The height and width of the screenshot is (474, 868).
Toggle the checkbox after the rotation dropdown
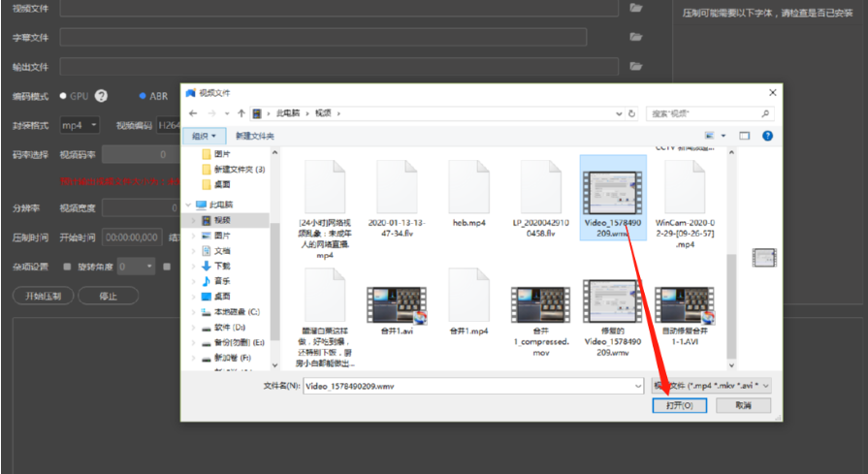coord(167,267)
